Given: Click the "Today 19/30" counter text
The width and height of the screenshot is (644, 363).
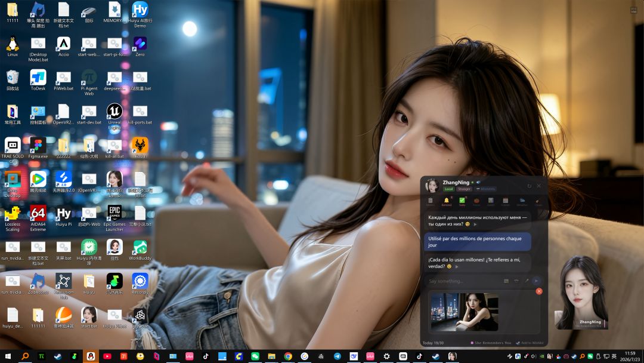Looking at the screenshot, I should point(433,343).
